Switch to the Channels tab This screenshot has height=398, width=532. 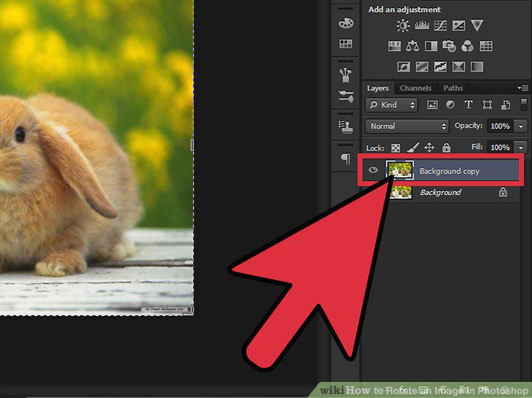coord(416,88)
